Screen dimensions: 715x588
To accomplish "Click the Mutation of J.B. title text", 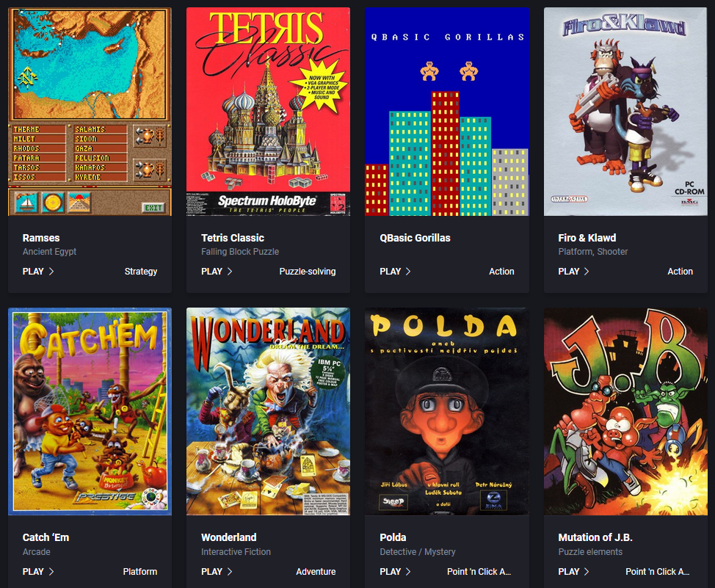I will coord(595,537).
